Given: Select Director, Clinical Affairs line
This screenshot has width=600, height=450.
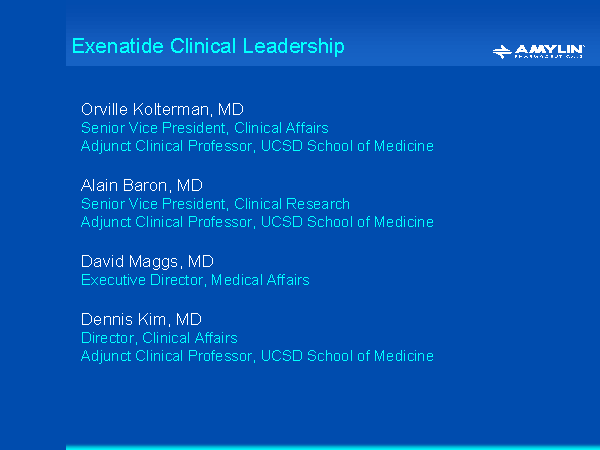Looking at the screenshot, I should [x=159, y=338].
